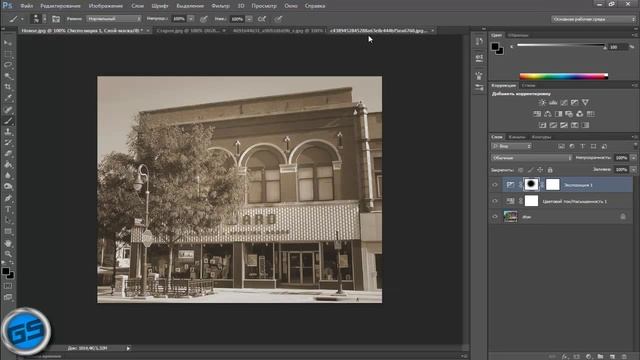
Task: Open layer blend mode dropdown
Action: point(531,158)
